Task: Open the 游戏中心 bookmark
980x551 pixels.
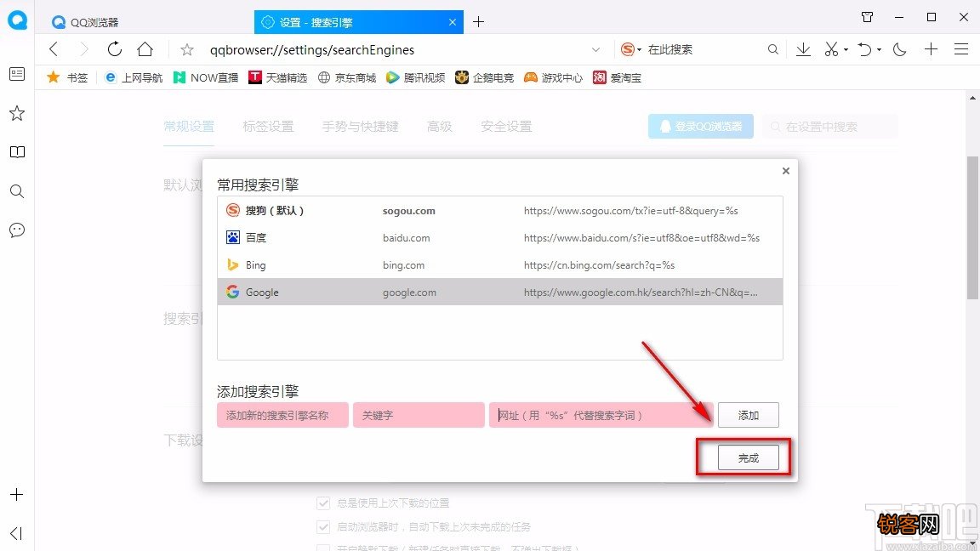Action: tap(553, 77)
